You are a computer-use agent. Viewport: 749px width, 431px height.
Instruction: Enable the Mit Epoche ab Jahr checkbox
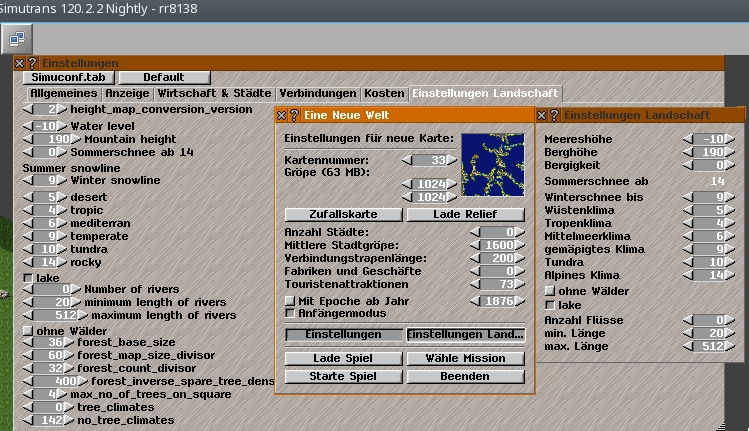click(290, 300)
